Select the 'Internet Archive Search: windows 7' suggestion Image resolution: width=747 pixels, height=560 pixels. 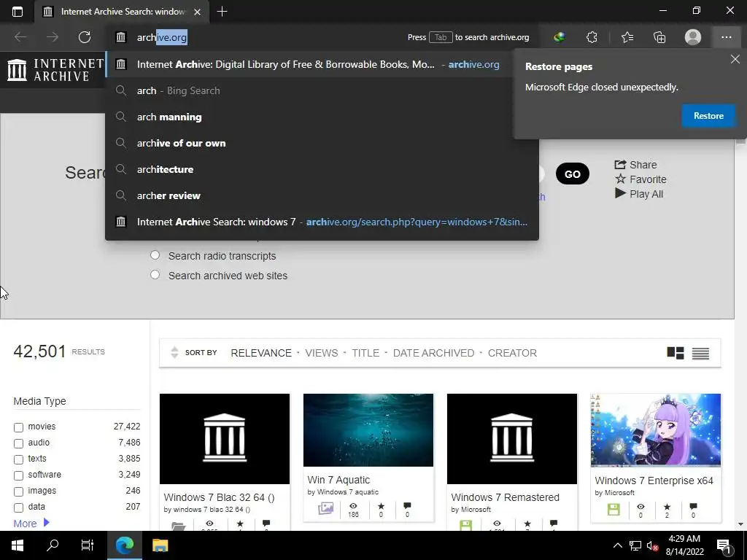pos(322,222)
